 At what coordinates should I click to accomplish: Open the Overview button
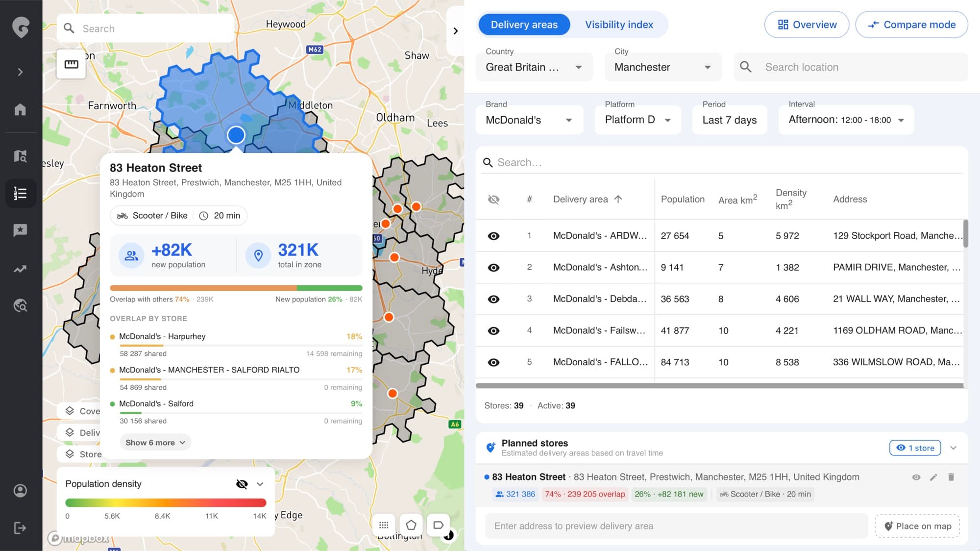pyautogui.click(x=807, y=25)
